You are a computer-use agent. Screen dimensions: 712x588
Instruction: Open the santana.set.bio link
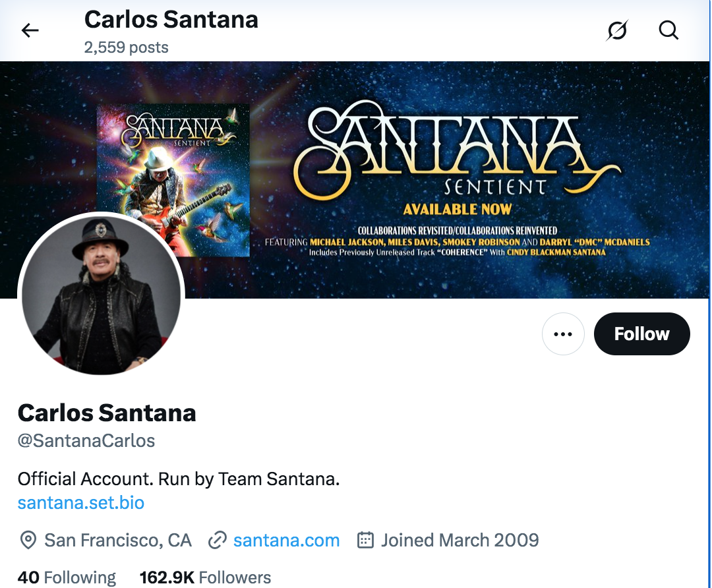pos(81,503)
